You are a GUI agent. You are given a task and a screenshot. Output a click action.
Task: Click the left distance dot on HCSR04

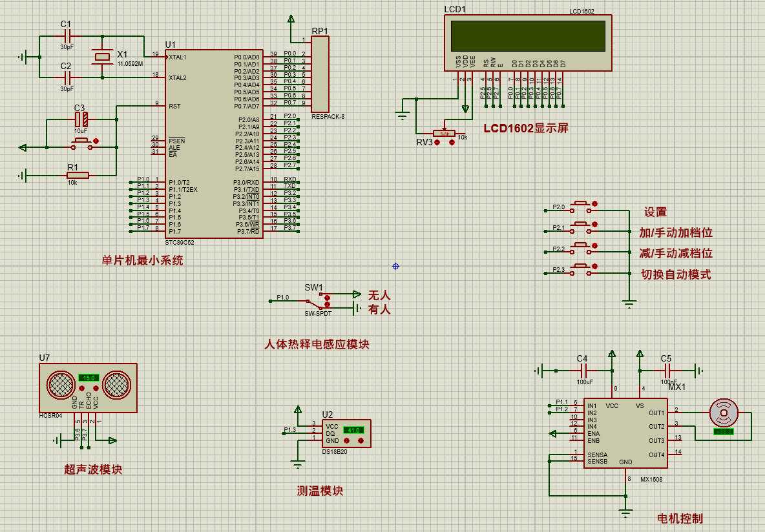tap(81, 388)
